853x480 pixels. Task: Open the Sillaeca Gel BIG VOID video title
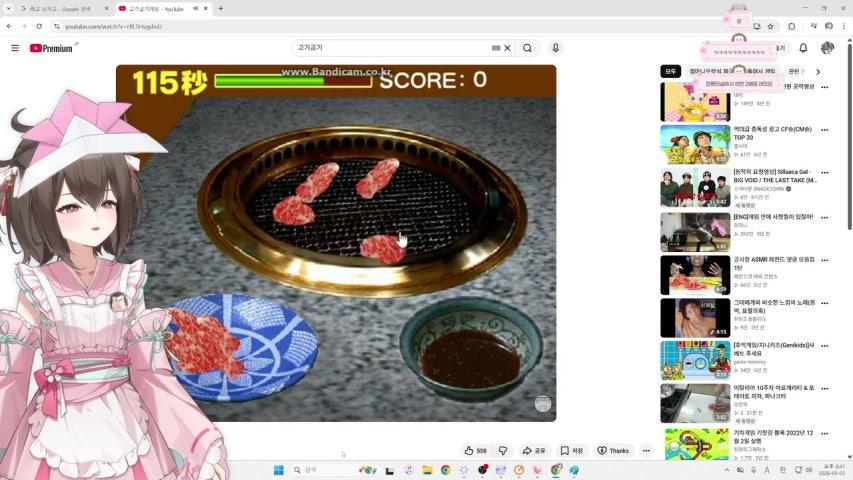click(x=775, y=176)
